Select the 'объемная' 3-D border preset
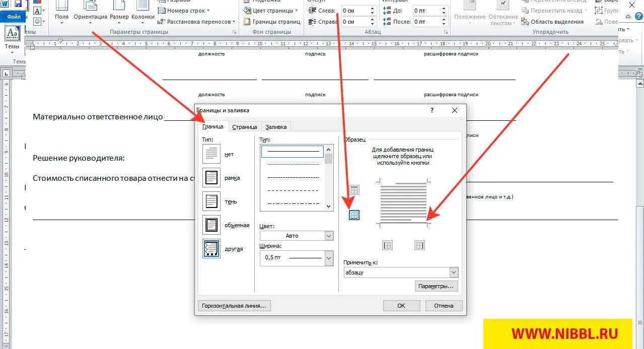 211,225
